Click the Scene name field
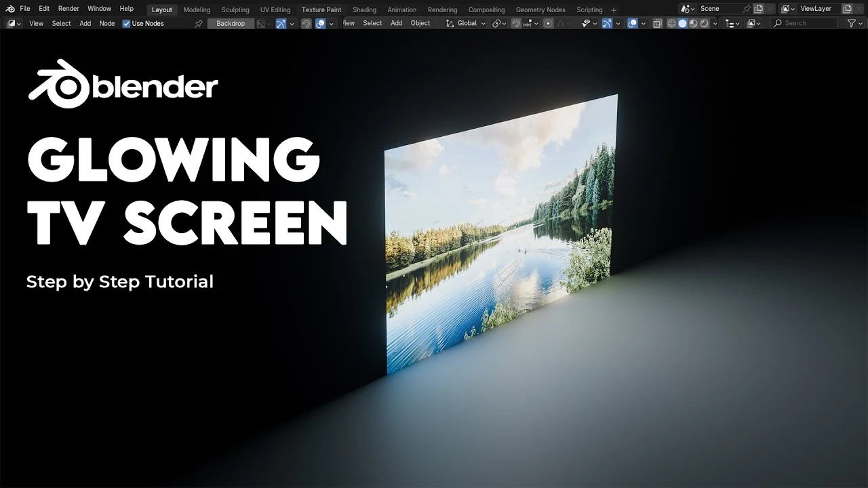The width and height of the screenshot is (868, 488). pyautogui.click(x=720, y=9)
